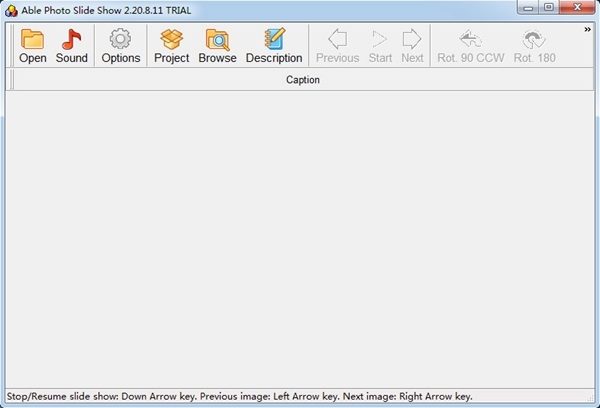Start the slide show
The height and width of the screenshot is (408, 600).
(380, 46)
